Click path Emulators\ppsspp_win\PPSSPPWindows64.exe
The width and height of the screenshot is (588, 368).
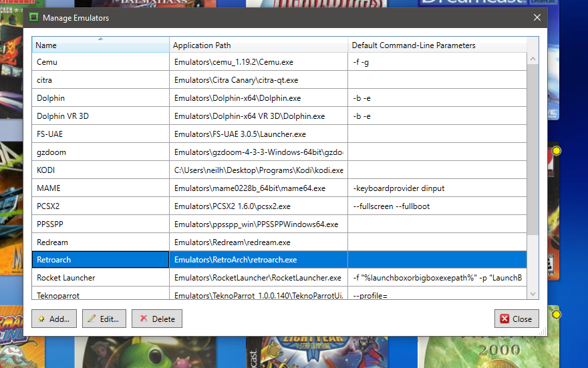pos(256,224)
